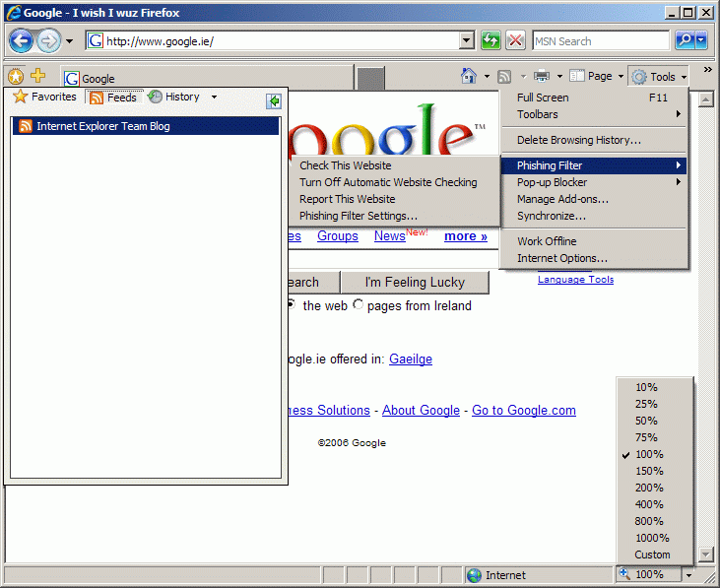The height and width of the screenshot is (588, 720).
Task: Select 'pages from Ireland' radio button
Action: (x=358, y=304)
